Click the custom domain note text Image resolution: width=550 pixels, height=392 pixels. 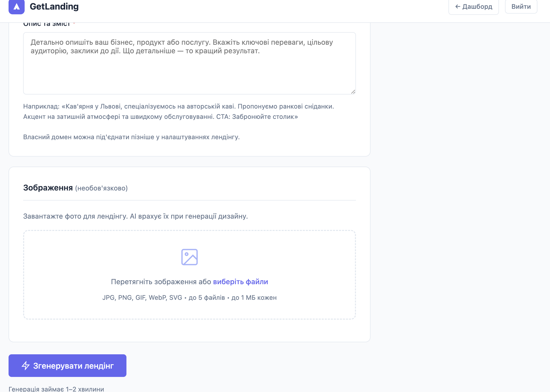(131, 137)
